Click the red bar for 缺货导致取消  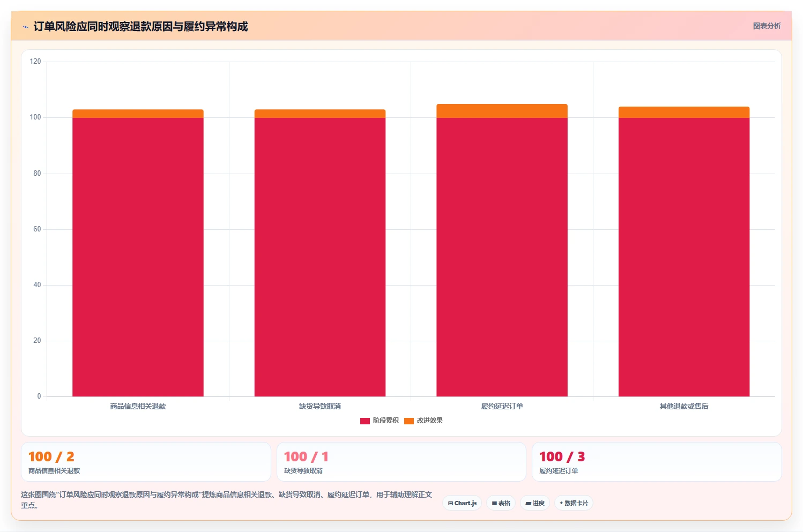pos(320,257)
